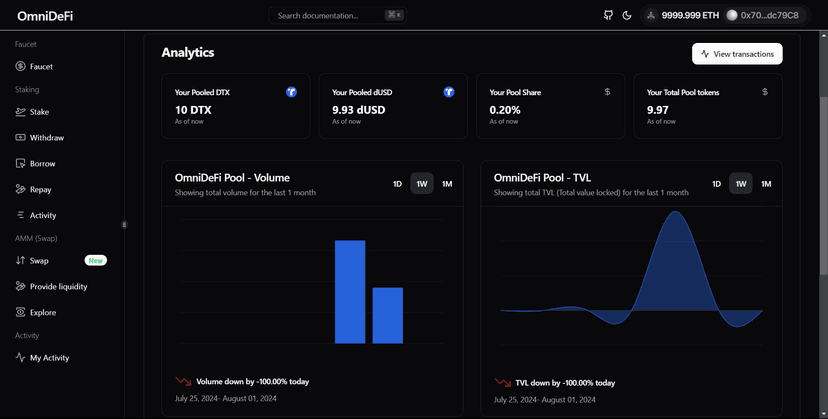Click View transactions button
Image resolution: width=828 pixels, height=419 pixels.
[x=737, y=54]
